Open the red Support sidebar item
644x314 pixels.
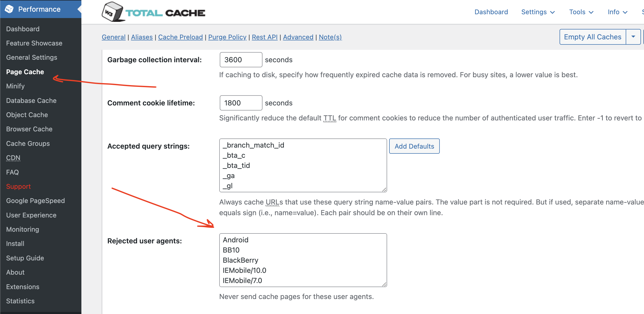click(18, 186)
